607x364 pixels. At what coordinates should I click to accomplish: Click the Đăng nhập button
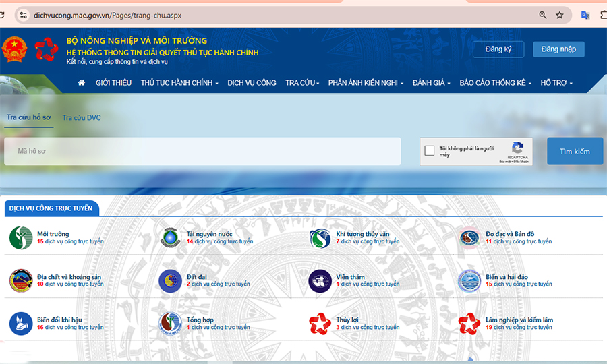(558, 49)
